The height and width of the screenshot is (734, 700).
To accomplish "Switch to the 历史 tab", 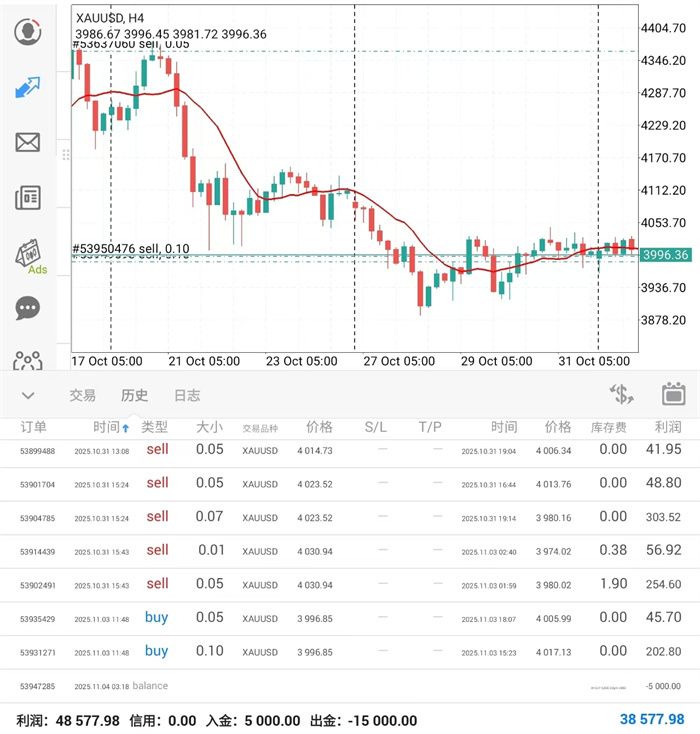I will coord(134,396).
